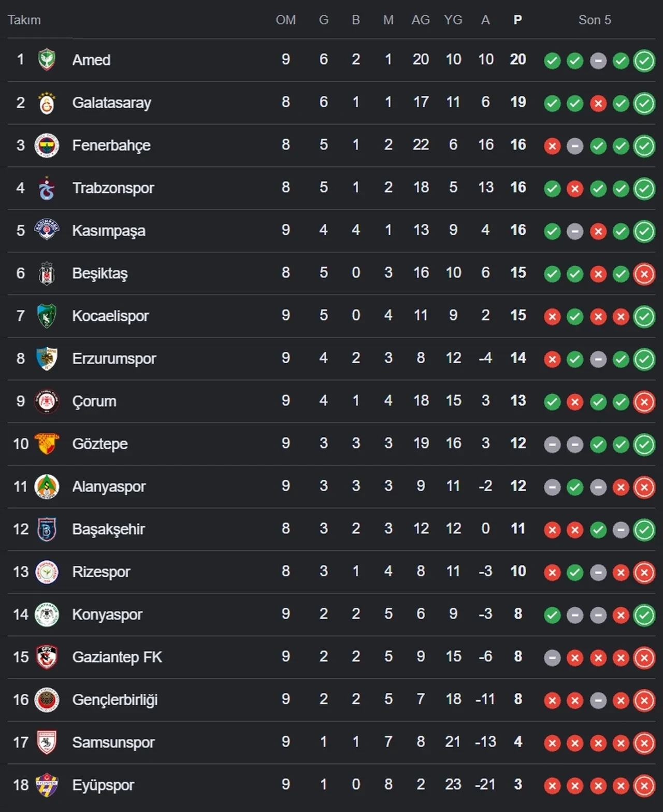Open the Gençlerbirliği team row
Image resolution: width=663 pixels, height=812 pixels.
(x=331, y=700)
